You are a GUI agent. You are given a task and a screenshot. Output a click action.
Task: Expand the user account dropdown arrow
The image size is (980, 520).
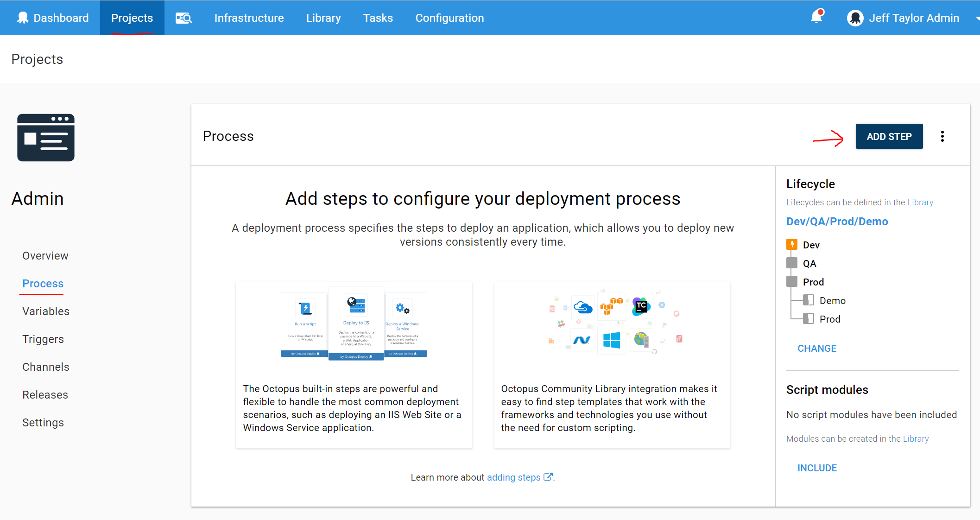[977, 18]
